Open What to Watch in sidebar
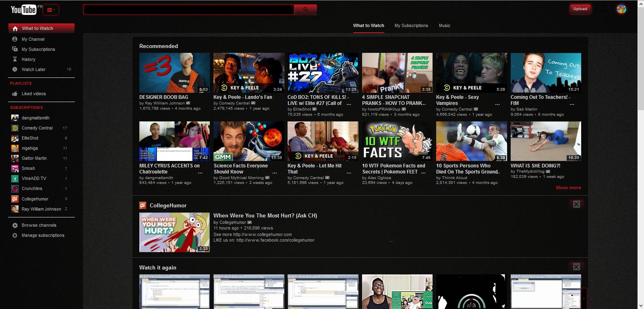Viewport: 644px width, 309px height. click(41, 28)
